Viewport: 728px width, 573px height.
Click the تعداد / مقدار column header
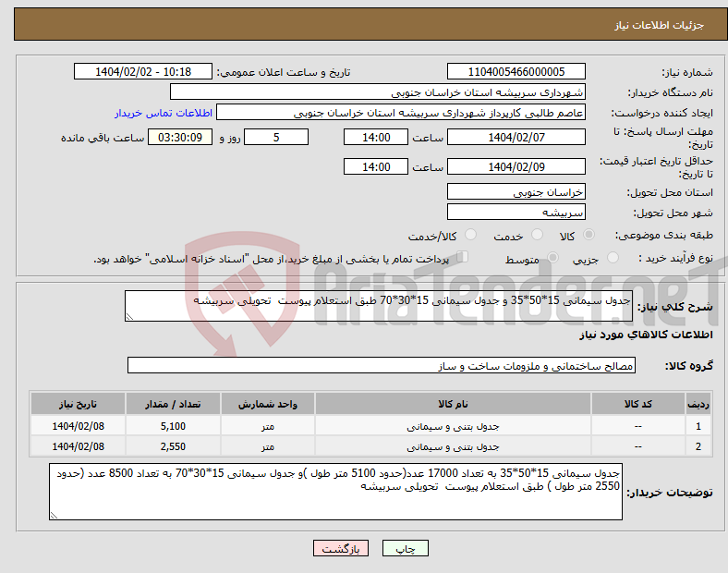[x=173, y=404]
